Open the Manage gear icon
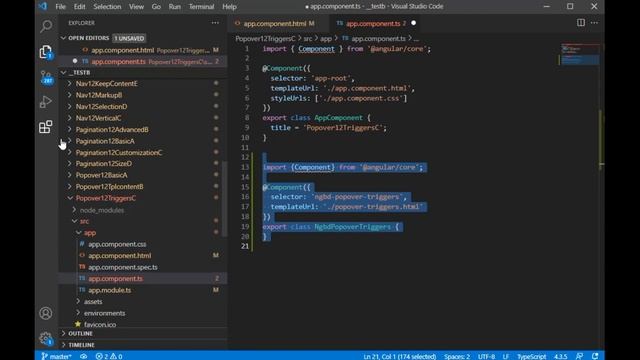The height and width of the screenshot is (360, 640). click(x=46, y=338)
